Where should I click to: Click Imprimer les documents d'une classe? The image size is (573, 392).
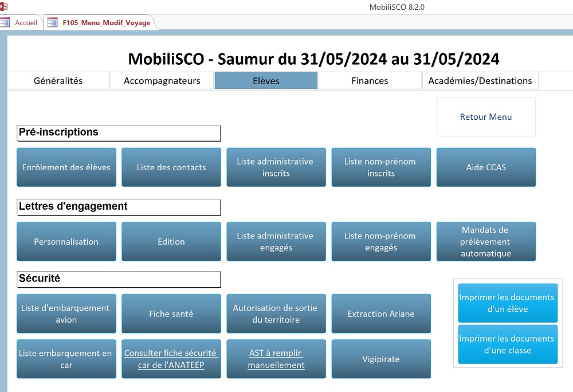click(508, 344)
